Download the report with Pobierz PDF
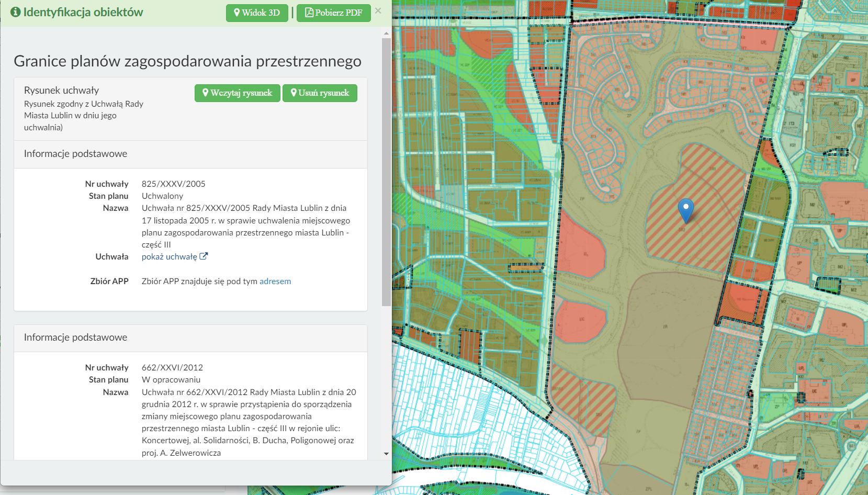 [333, 13]
